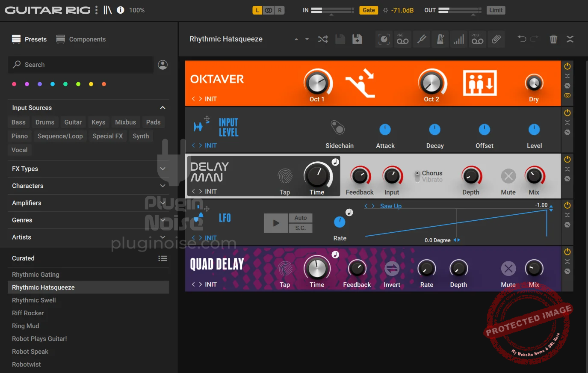Open the preset dropdown arrow next to Rhythmic Hatsqueeze
588x373 pixels.
point(307,39)
